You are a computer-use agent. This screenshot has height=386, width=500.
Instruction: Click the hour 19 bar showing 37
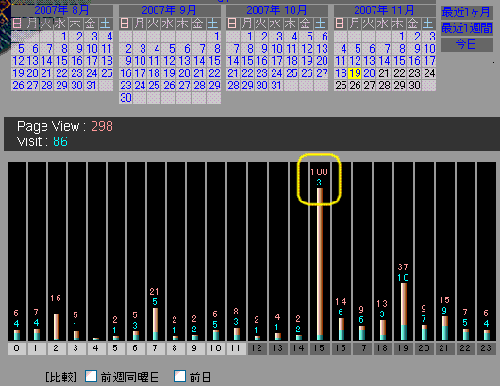404,312
